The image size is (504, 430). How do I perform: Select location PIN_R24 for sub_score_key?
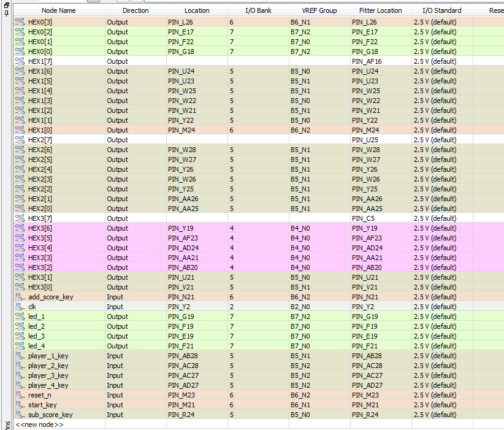click(197, 415)
